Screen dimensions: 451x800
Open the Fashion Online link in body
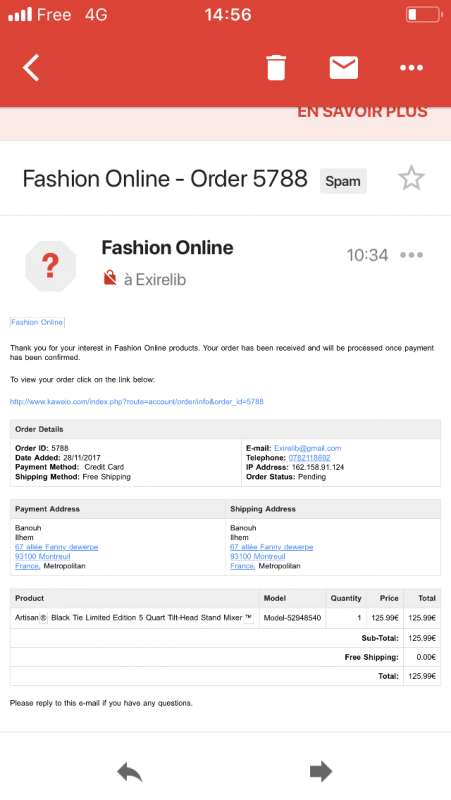(x=37, y=322)
